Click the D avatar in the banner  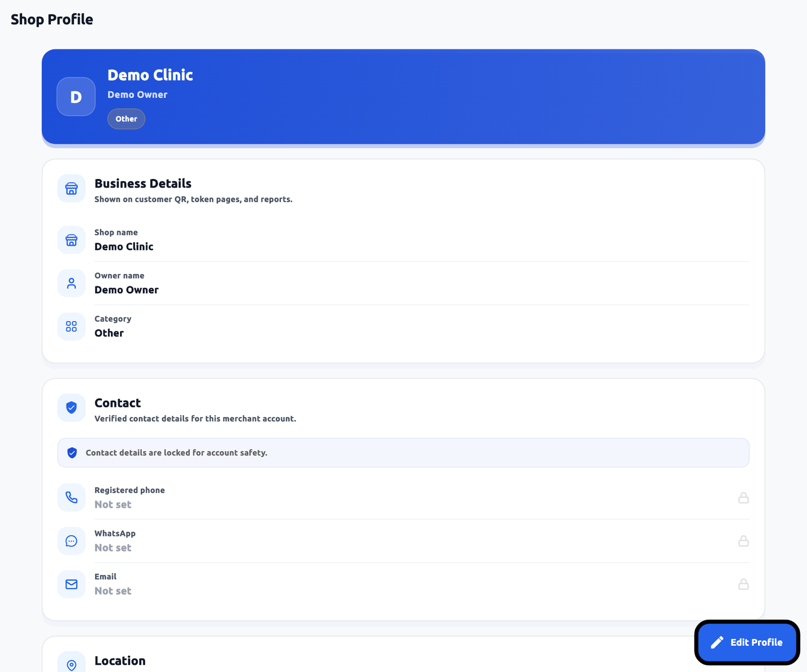click(x=76, y=97)
